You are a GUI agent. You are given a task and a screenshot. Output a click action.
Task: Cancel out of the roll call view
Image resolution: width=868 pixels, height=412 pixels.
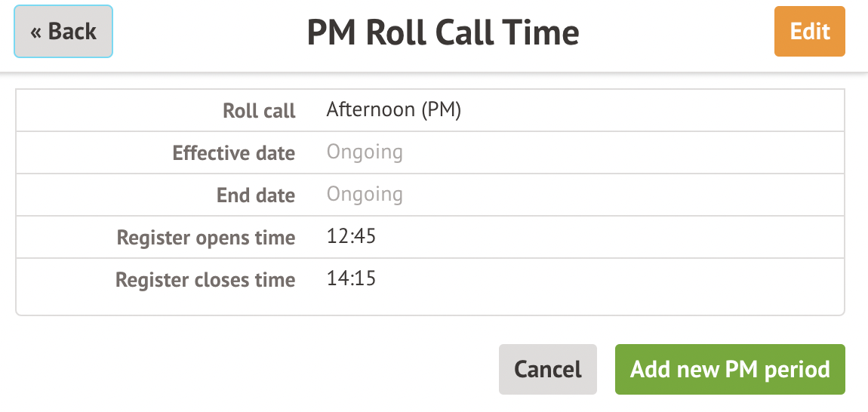coord(547,369)
